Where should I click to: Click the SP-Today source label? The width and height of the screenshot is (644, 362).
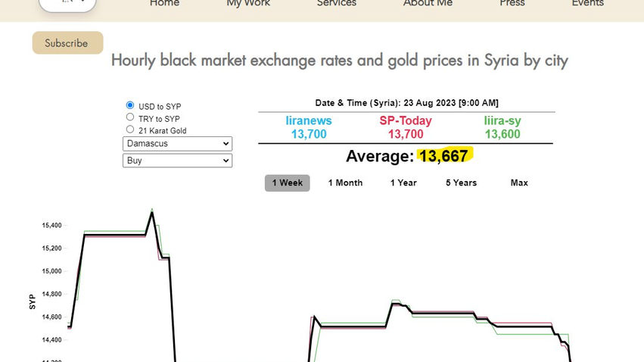(406, 121)
